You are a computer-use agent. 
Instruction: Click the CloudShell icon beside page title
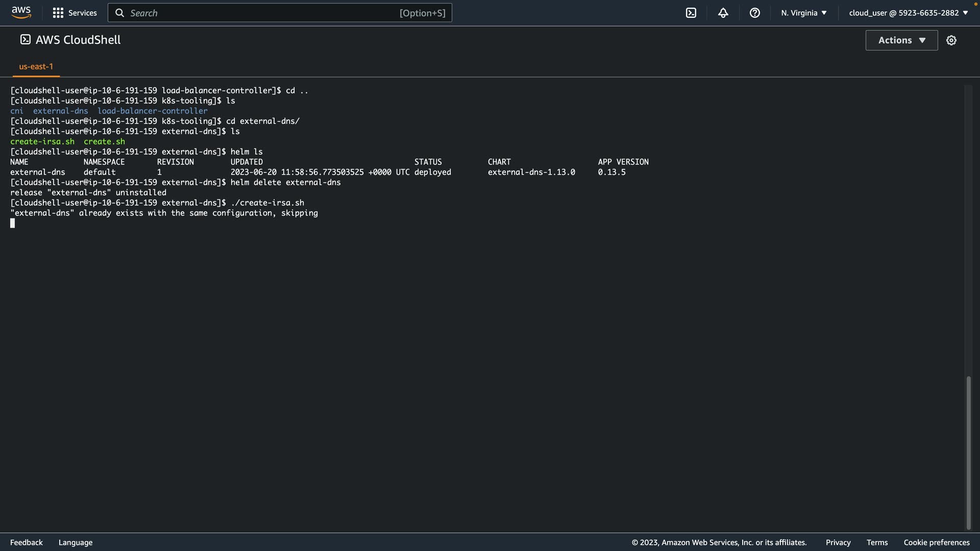tap(25, 40)
